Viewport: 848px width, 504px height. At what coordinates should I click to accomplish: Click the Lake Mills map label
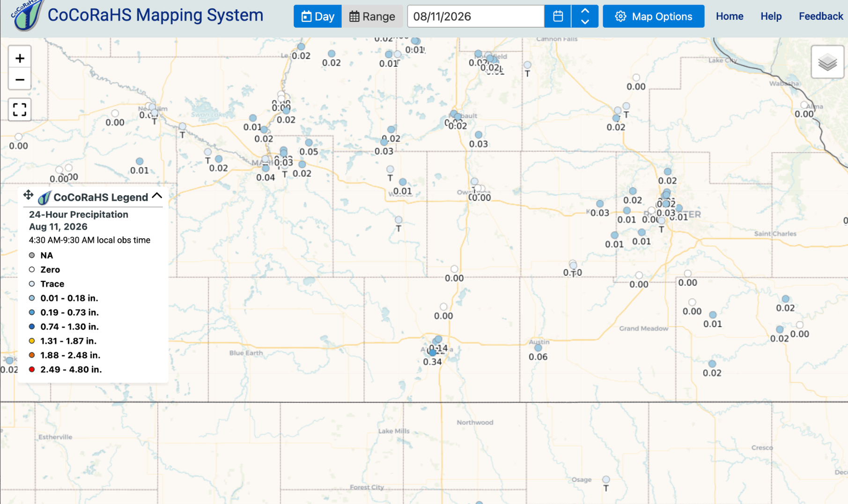(394, 431)
